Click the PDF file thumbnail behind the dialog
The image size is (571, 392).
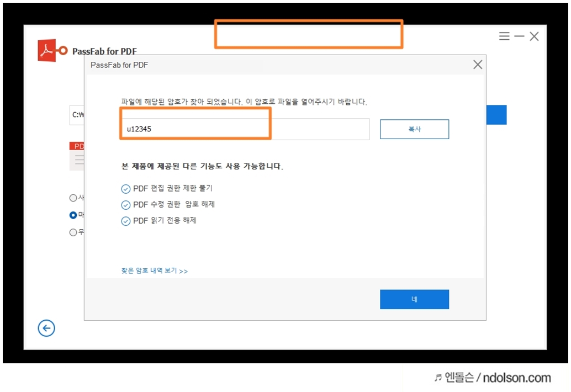(x=77, y=156)
